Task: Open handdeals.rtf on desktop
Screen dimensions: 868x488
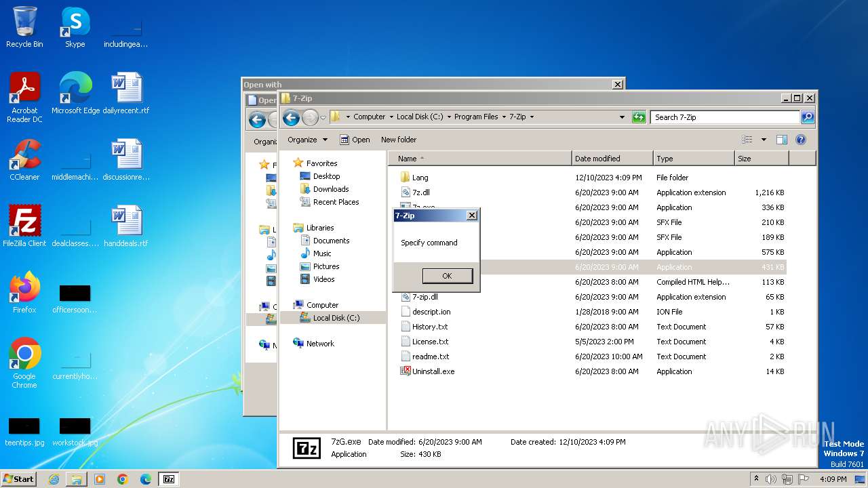Action: (126, 226)
